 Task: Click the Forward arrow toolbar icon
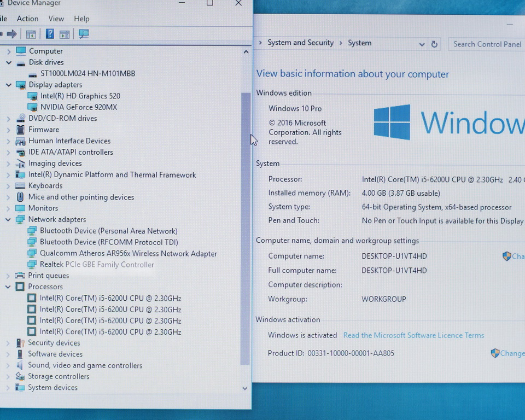[11, 34]
